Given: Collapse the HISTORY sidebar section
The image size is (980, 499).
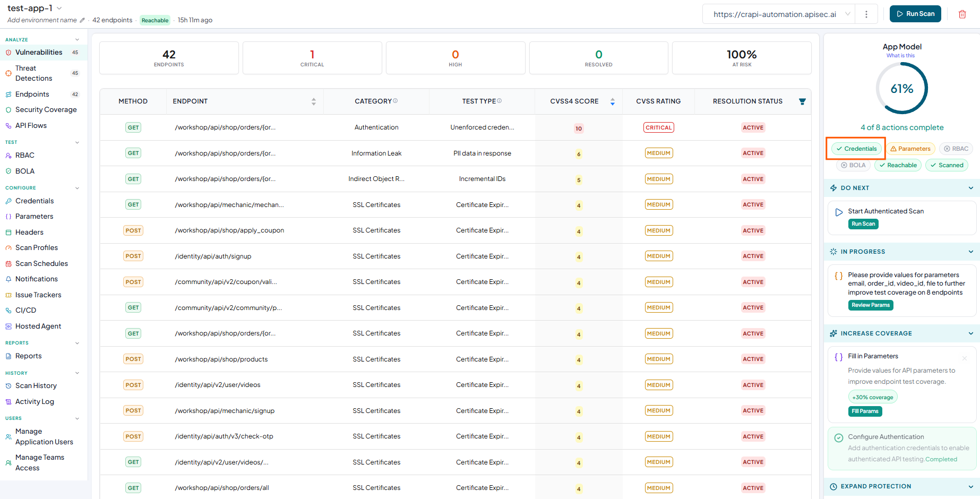Looking at the screenshot, I should (78, 373).
